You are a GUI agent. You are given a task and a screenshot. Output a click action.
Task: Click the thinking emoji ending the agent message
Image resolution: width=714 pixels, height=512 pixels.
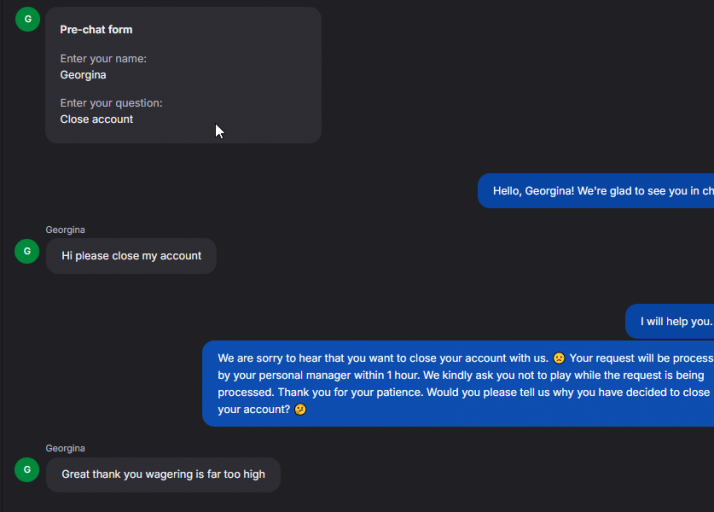pyautogui.click(x=300, y=410)
